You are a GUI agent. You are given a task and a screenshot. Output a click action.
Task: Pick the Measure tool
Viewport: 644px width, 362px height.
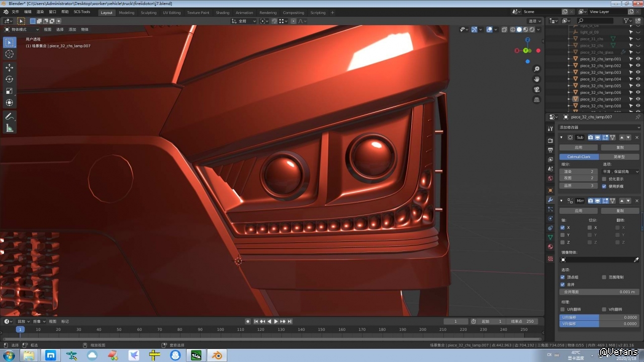coord(10,128)
